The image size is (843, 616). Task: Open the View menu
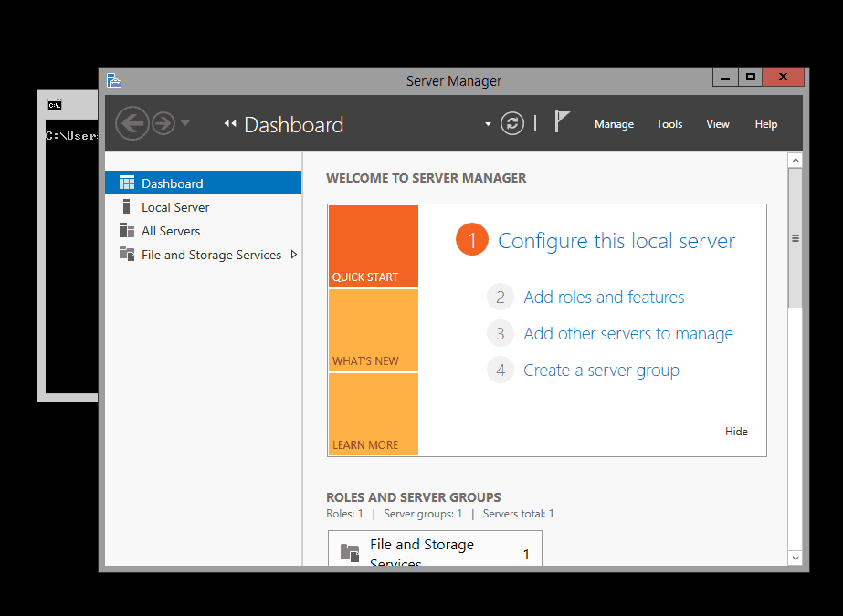(x=717, y=124)
